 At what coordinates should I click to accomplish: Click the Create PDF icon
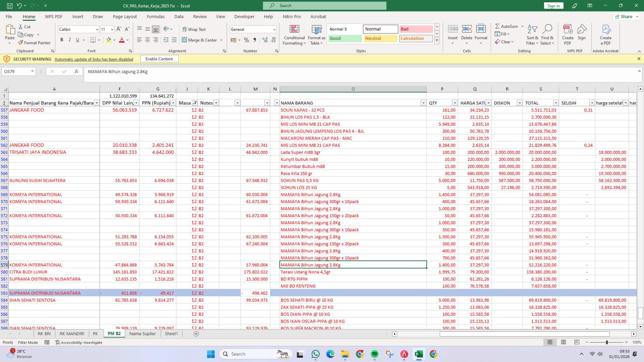[568, 34]
